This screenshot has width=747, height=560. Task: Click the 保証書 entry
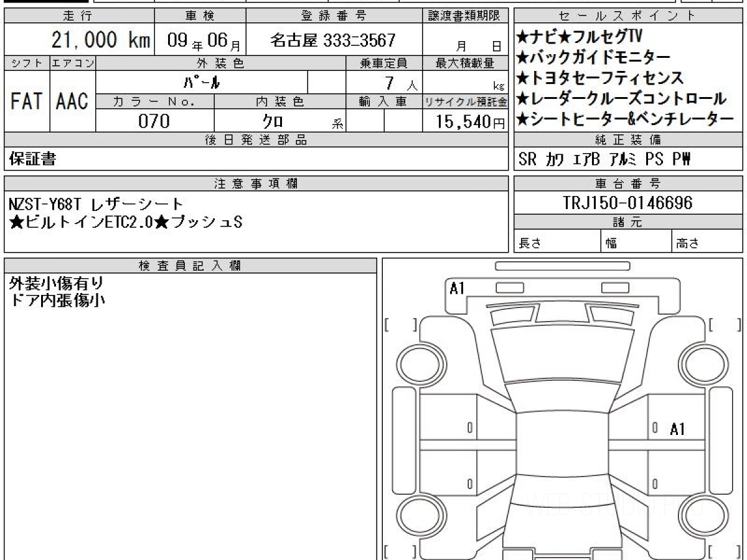32,159
